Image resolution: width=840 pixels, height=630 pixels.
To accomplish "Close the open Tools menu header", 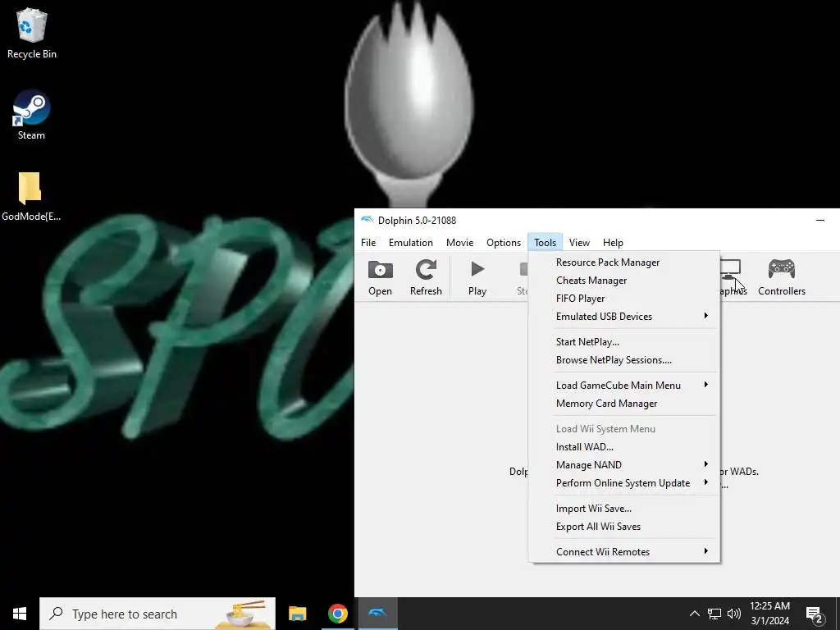I will [x=545, y=243].
